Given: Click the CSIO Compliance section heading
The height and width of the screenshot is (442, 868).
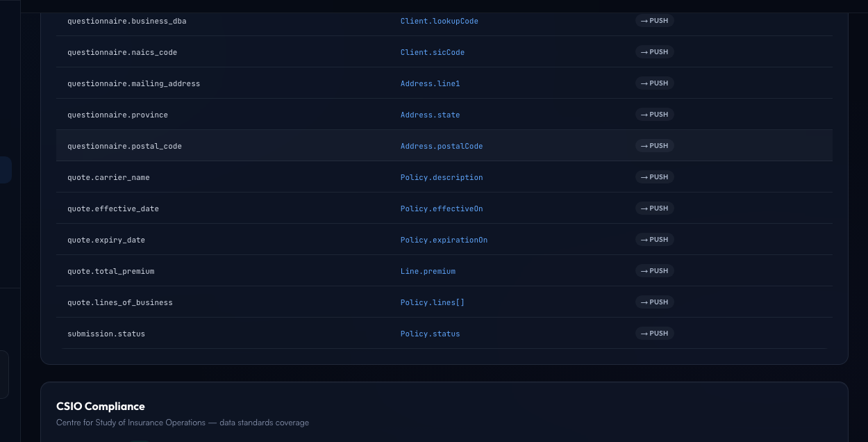Looking at the screenshot, I should click(101, 406).
